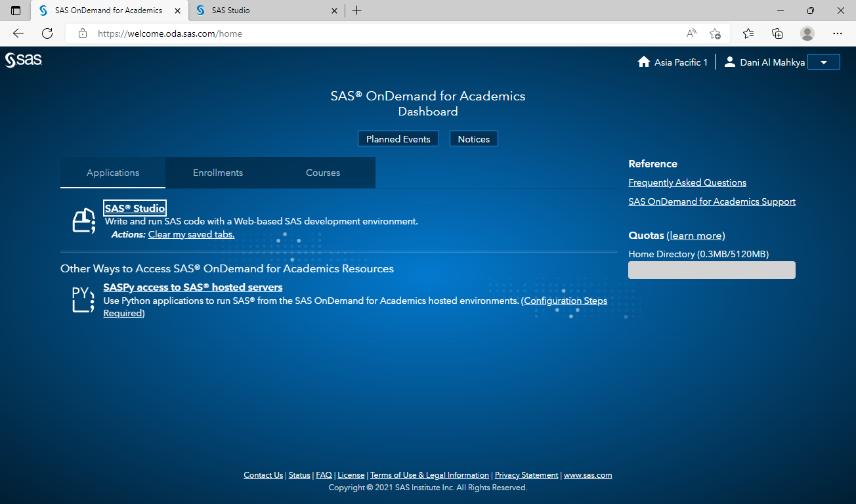Click the home icon beside Asia Pacific 1
The height and width of the screenshot is (504, 856).
[x=644, y=62]
